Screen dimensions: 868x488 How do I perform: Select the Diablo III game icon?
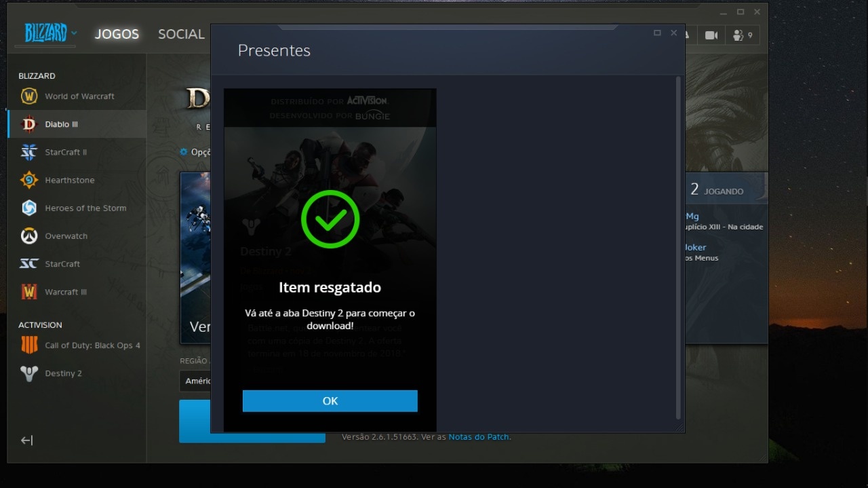pyautogui.click(x=29, y=124)
